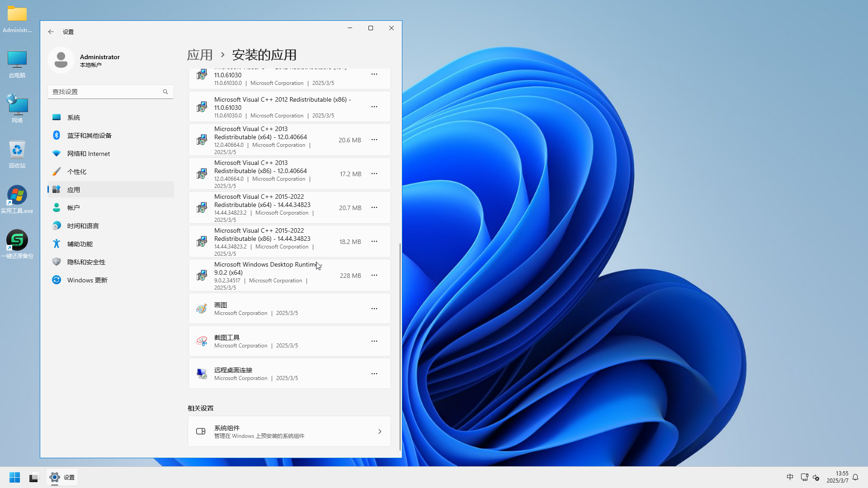Open 回收站 recycle bin icon

tap(17, 155)
